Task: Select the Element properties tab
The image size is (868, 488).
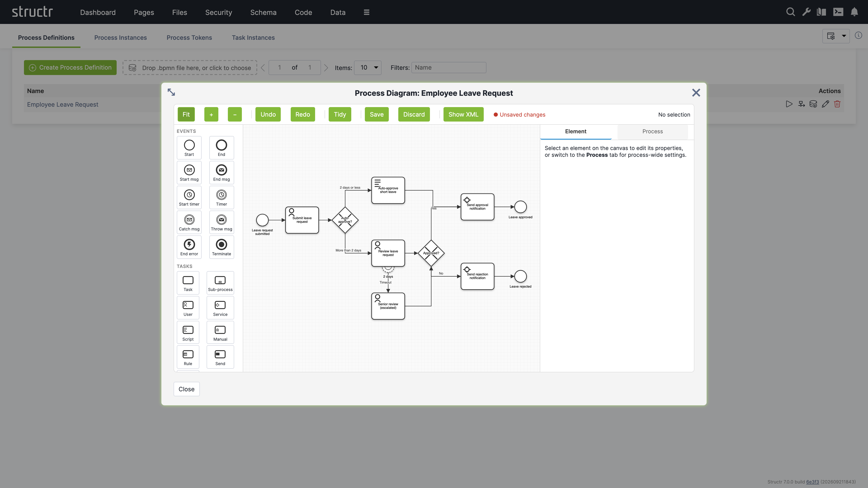Action: [576, 132]
